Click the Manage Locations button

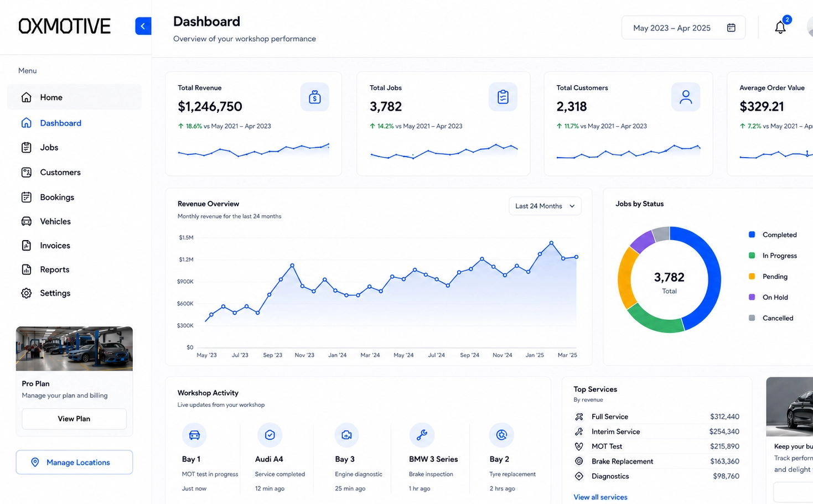(74, 463)
